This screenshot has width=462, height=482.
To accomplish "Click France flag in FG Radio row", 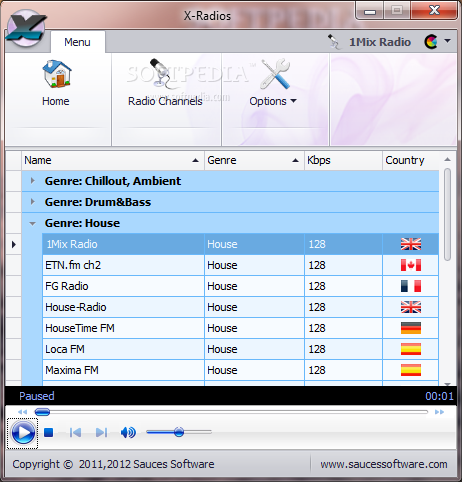I will (411, 286).
